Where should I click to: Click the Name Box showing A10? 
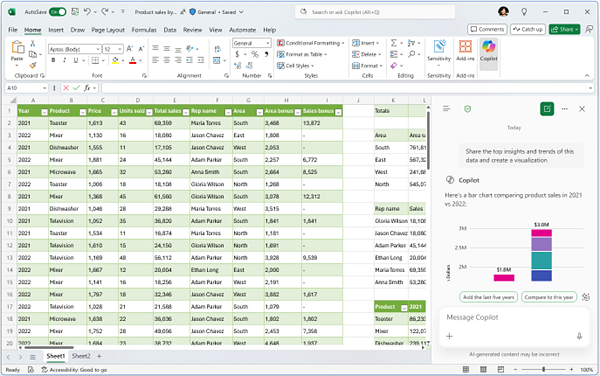(26, 88)
